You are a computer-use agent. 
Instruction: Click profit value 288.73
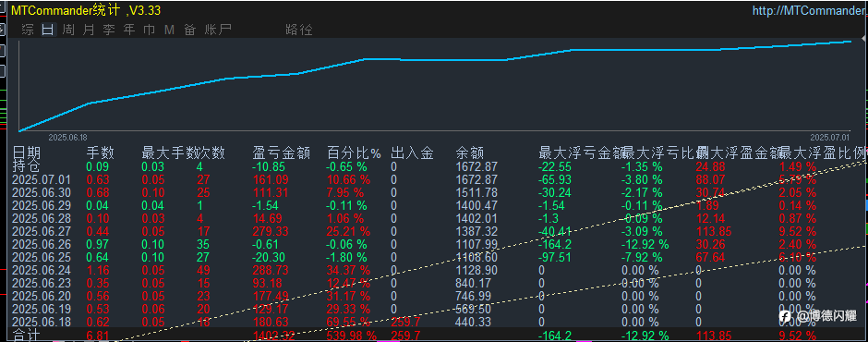271,270
